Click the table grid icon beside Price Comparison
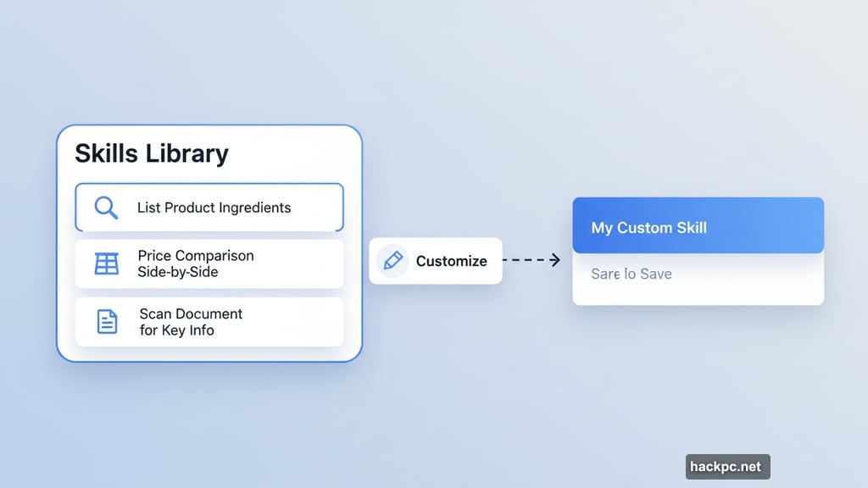 coord(106,264)
